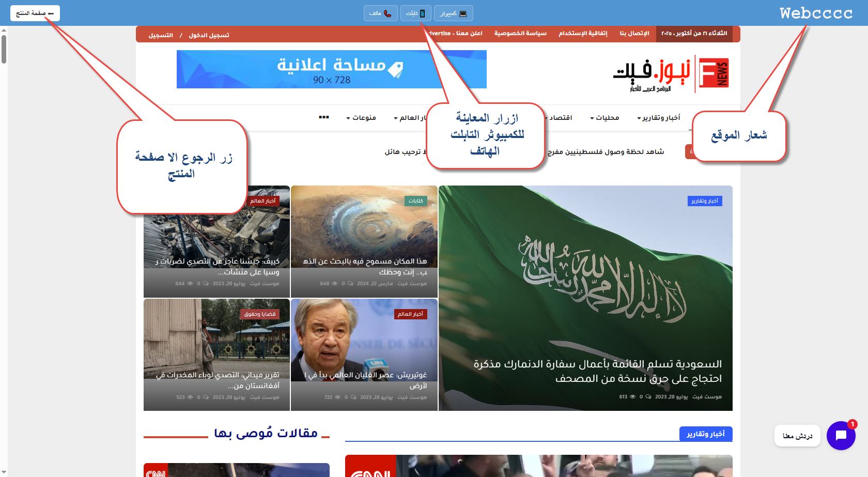This screenshot has height=477, width=868.
Task: Expand the أخبار وتقارير navigation dropdown
Action: click(x=658, y=118)
